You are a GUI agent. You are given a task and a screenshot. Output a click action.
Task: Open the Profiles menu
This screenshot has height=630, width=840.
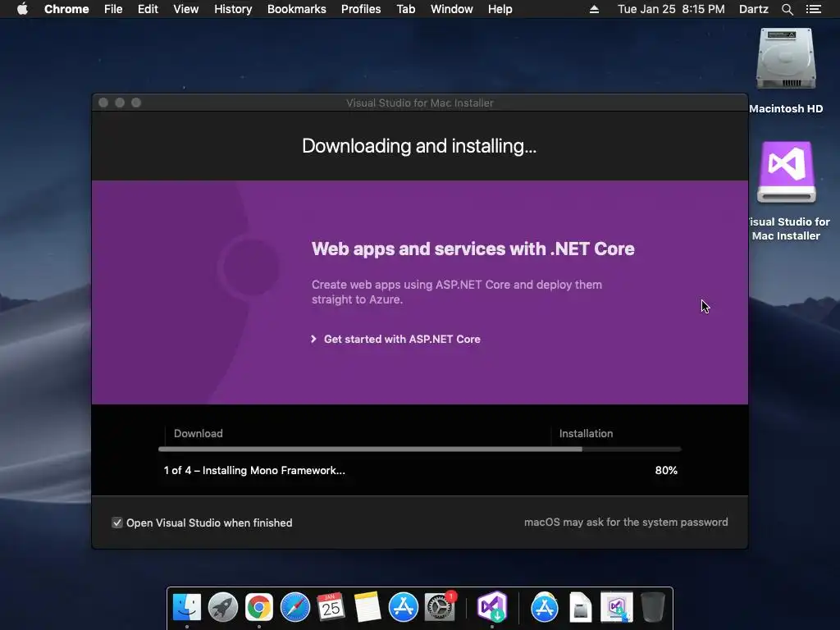(x=361, y=9)
